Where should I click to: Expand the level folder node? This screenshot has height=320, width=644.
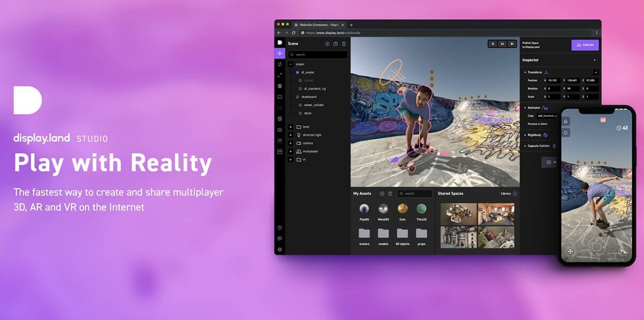[290, 127]
